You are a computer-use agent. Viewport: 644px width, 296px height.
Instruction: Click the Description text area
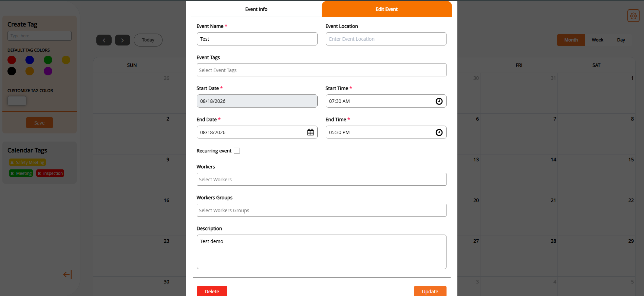click(321, 252)
